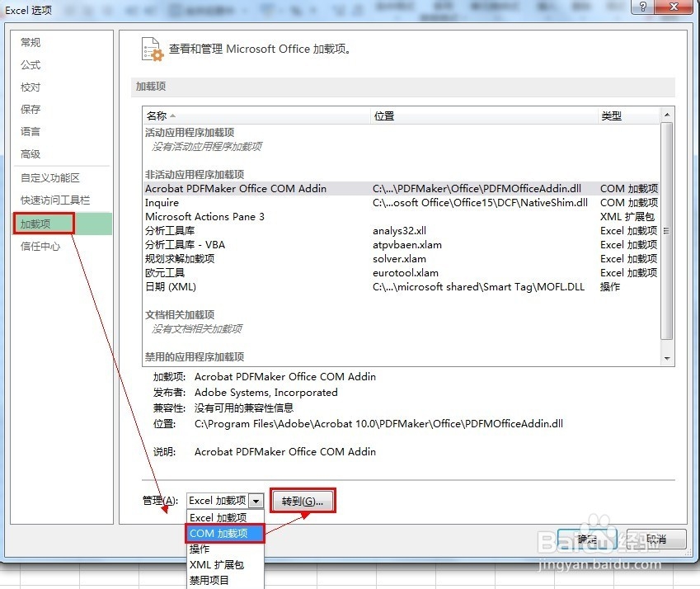
Task: Choose Excel 加载项 from dropdown list
Action: tap(225, 517)
